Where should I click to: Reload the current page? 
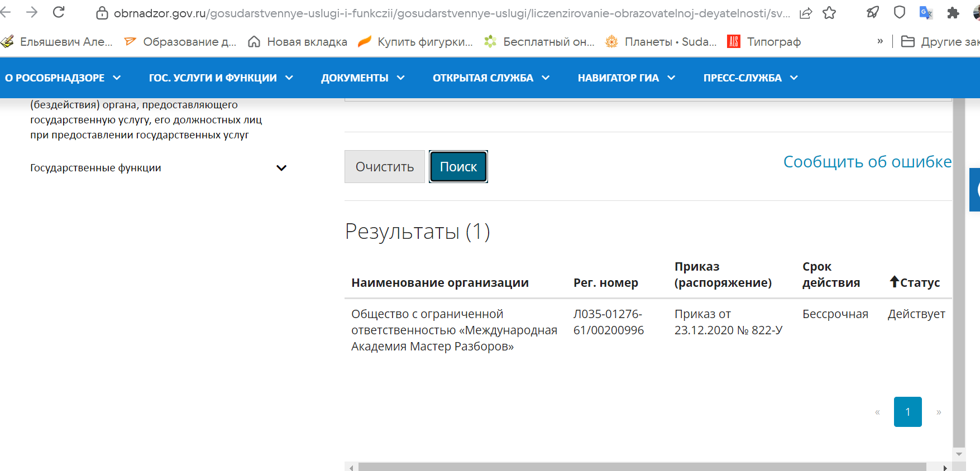click(59, 12)
